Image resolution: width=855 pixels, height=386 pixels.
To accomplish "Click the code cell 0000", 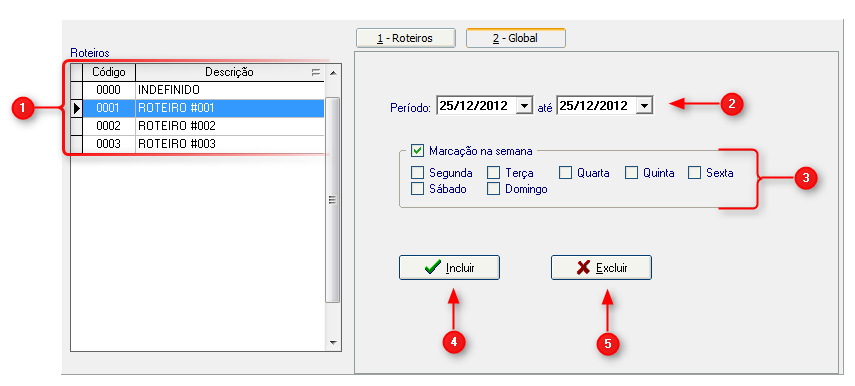I will click(109, 90).
